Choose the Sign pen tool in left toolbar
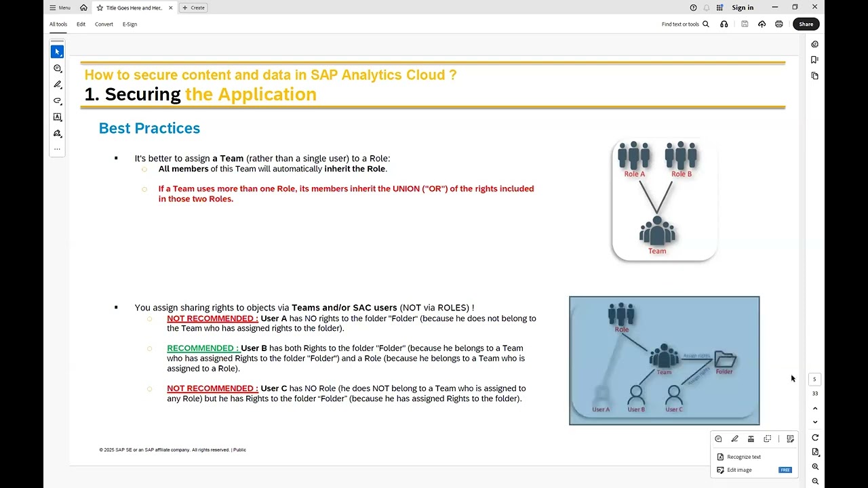 tap(58, 133)
